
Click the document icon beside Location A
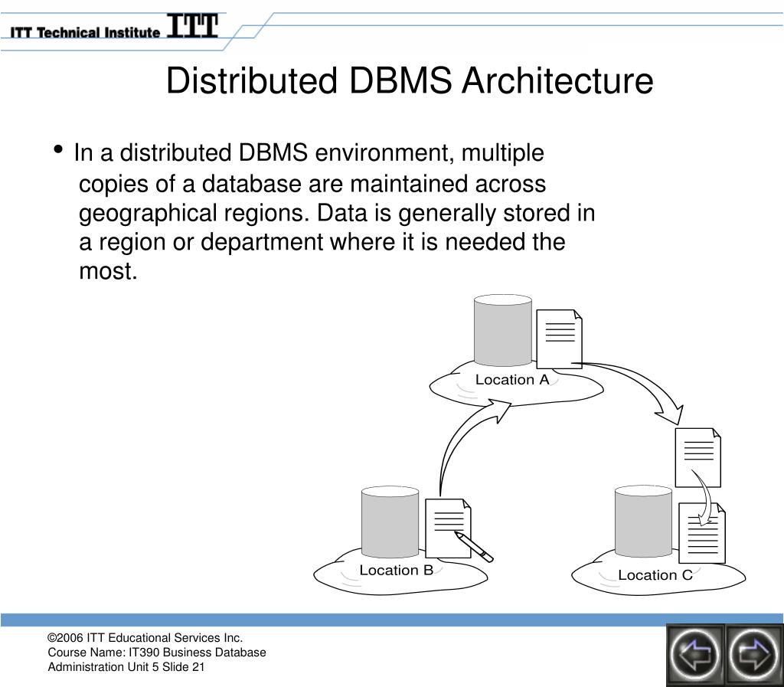pos(559,339)
